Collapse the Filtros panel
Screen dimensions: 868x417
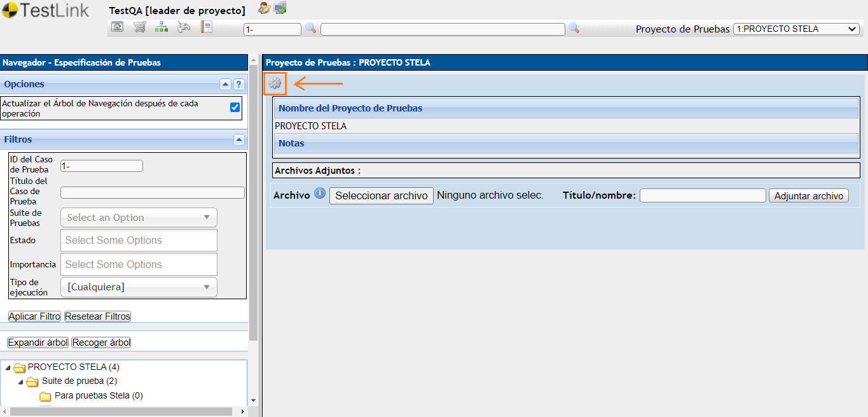[x=238, y=139]
